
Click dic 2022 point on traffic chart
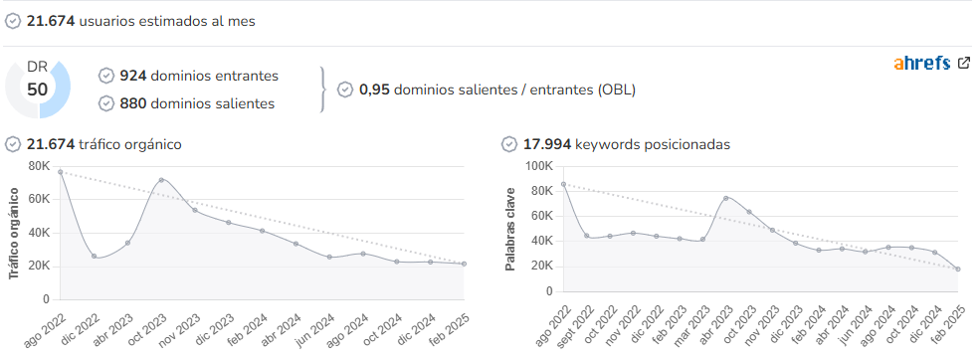[94, 256]
